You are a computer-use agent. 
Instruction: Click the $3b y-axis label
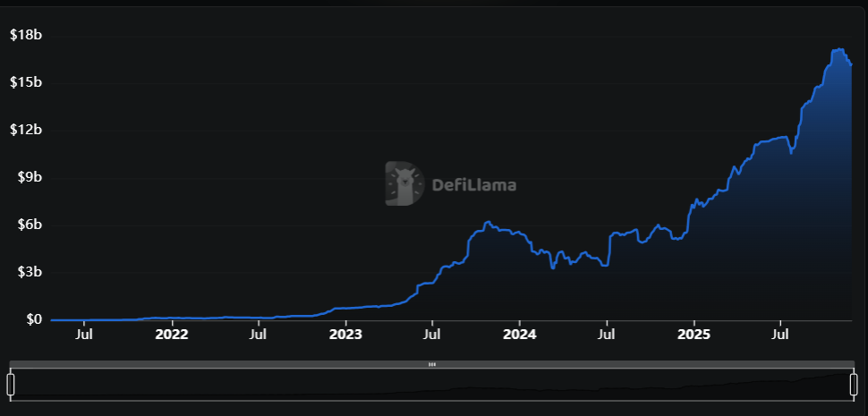[x=29, y=273]
